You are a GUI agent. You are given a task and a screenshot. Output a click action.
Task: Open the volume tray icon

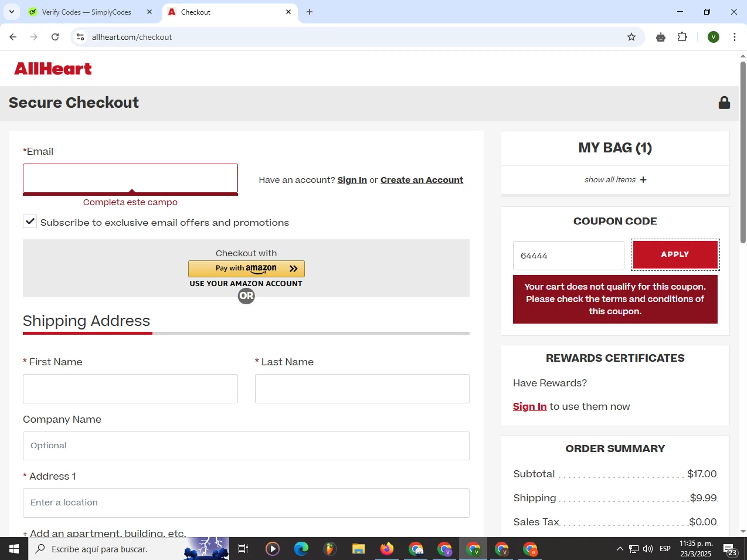pyautogui.click(x=648, y=549)
